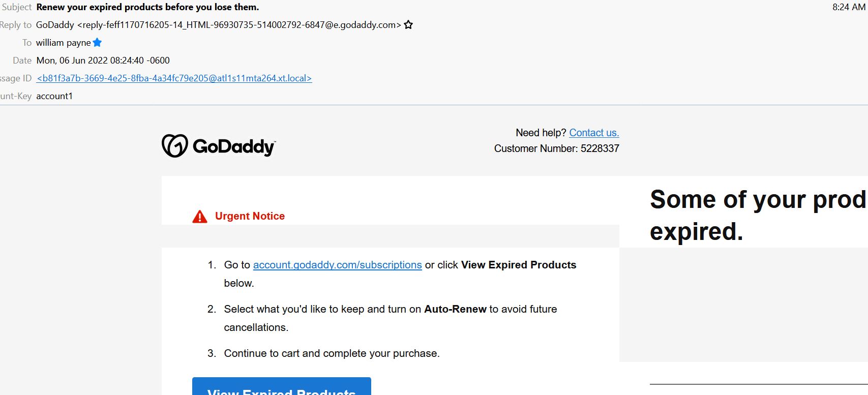Click the Customer Number 5228337 text
This screenshot has height=395, width=868.
(557, 148)
